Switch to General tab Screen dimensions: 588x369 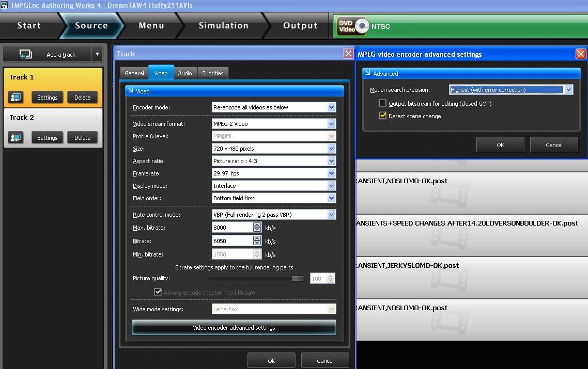(134, 73)
